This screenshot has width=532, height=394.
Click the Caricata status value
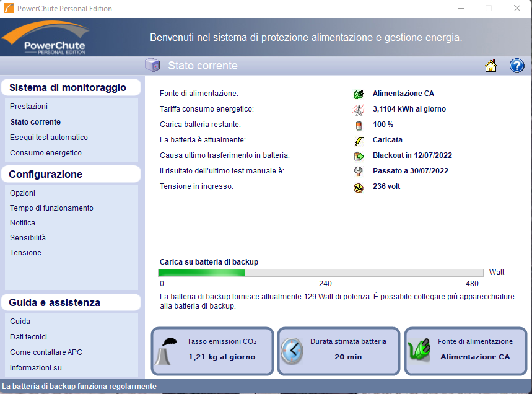click(x=388, y=140)
